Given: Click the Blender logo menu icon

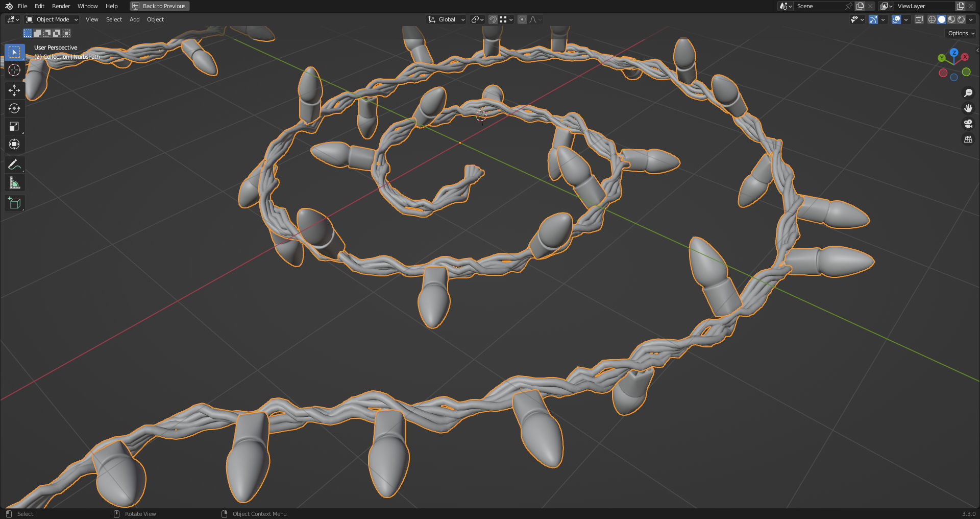Looking at the screenshot, I should tap(9, 6).
